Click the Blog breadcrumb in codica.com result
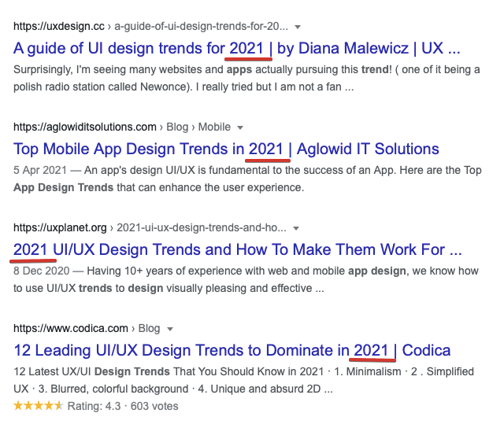The image size is (504, 428). tap(149, 328)
